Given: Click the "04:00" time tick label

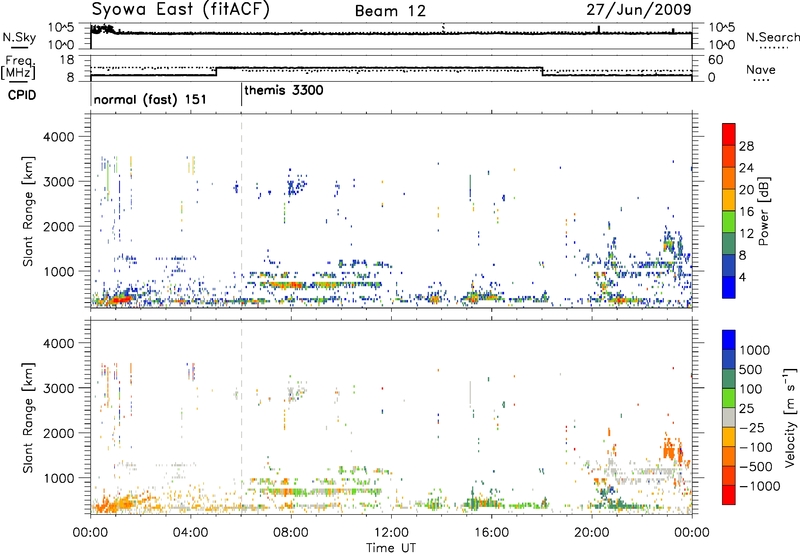Looking at the screenshot, I should pyautogui.click(x=190, y=533).
